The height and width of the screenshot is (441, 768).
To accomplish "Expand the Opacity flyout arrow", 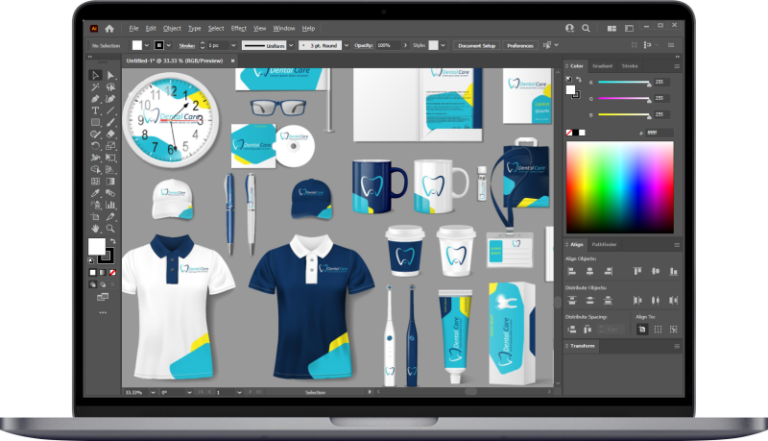I will click(x=405, y=45).
